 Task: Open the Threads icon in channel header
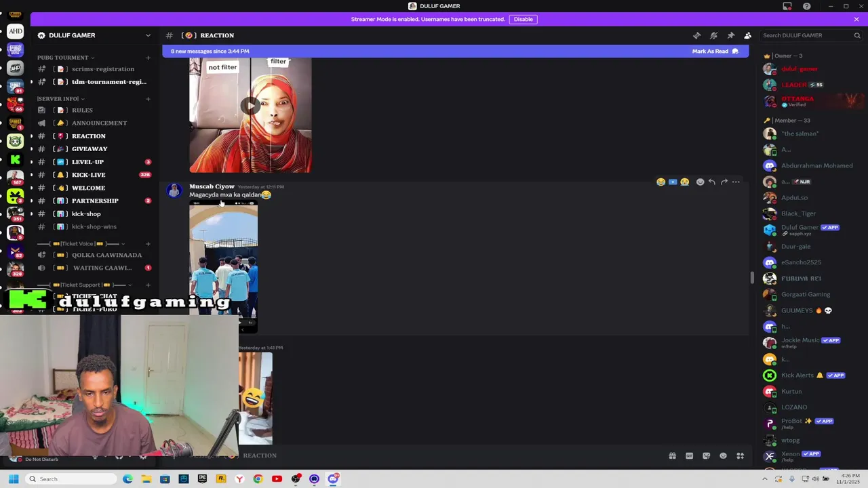pos(696,35)
